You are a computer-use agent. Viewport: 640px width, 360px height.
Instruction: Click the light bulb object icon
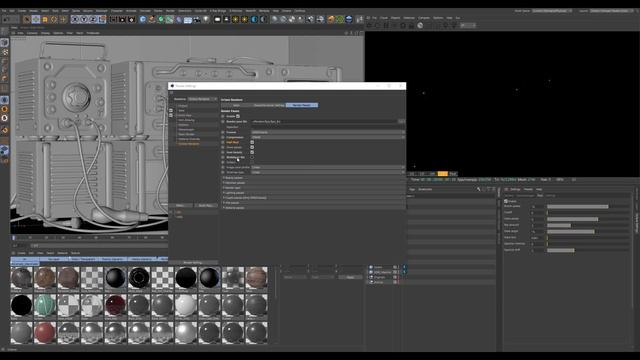[206, 19]
